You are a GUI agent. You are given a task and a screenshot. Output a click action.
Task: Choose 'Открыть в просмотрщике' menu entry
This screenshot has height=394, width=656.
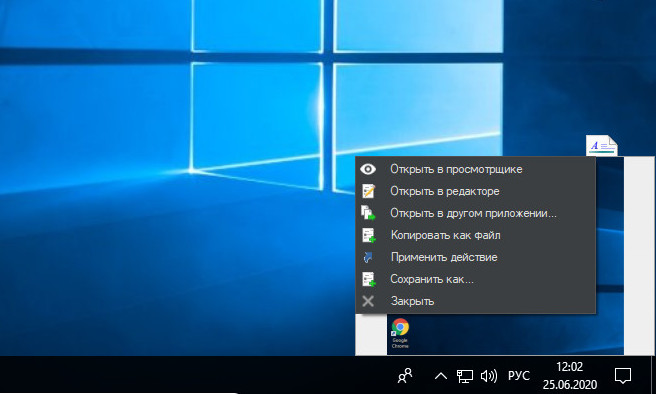[475, 169]
